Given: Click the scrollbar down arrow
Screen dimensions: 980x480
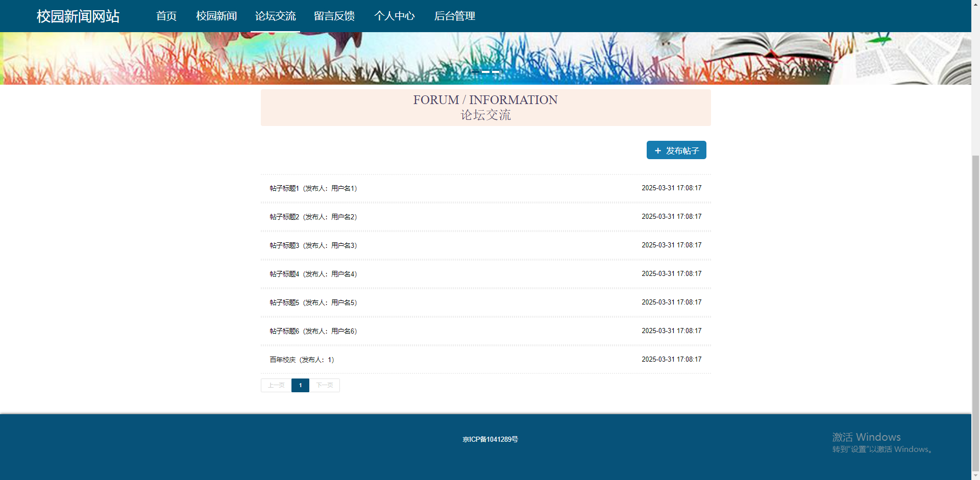Looking at the screenshot, I should 975,475.
